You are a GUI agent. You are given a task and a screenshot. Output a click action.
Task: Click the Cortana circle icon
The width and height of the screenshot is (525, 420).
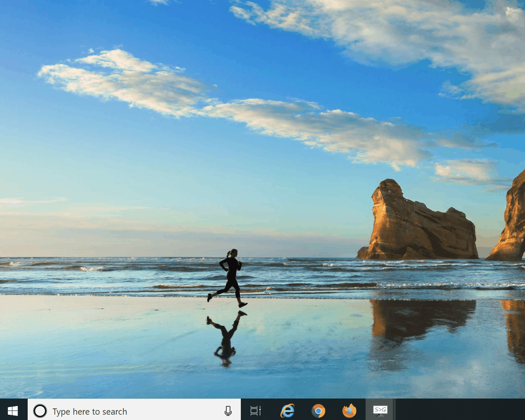point(40,411)
